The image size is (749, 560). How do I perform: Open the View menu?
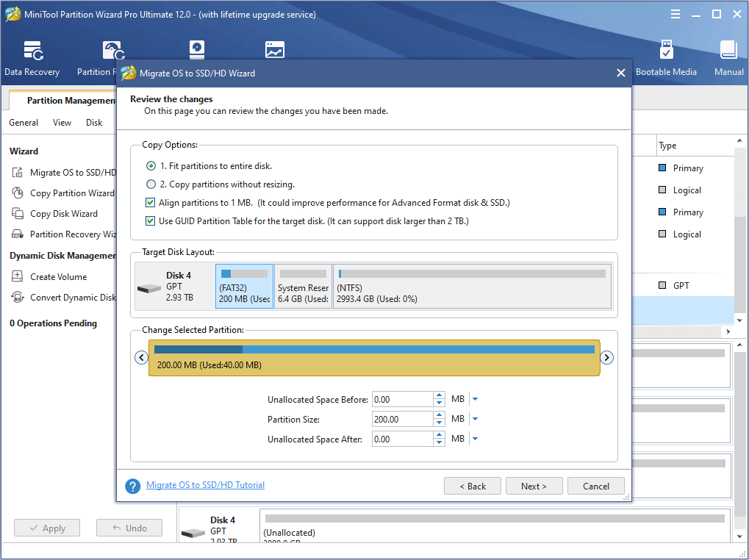(x=62, y=123)
